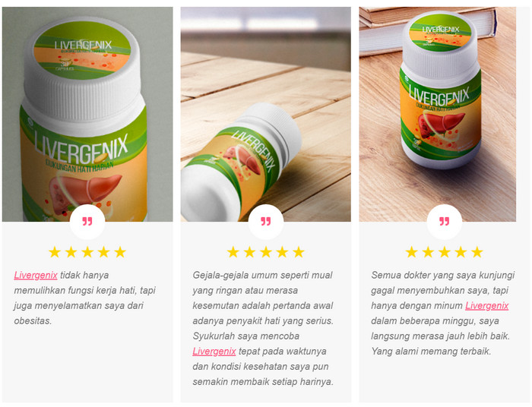The width and height of the screenshot is (532, 407).
Task: Open the Livergenix link in the middle review
Action: 214,352
